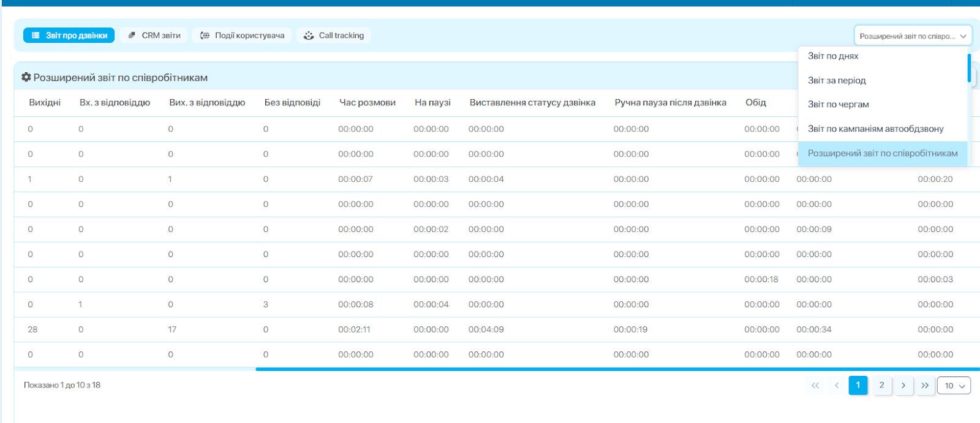This screenshot has width=980, height=423.
Task: Select Звіт по чергам option
Action: click(x=838, y=105)
